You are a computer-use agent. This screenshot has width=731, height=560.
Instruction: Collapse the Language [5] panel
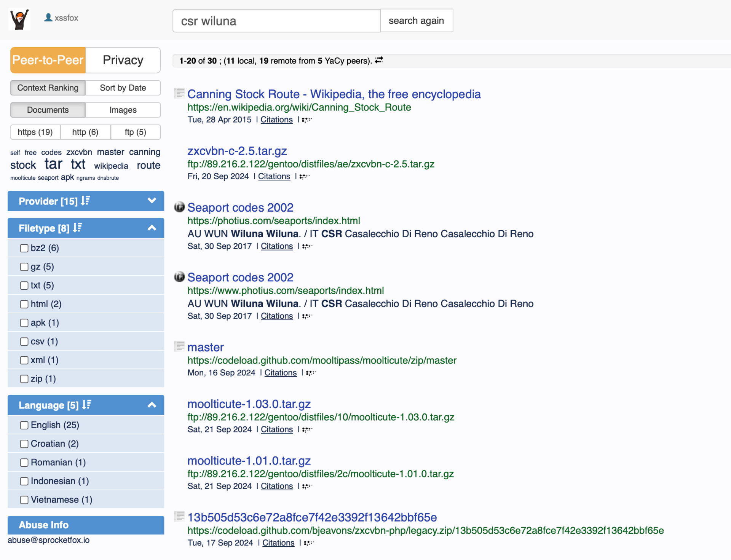tap(152, 405)
